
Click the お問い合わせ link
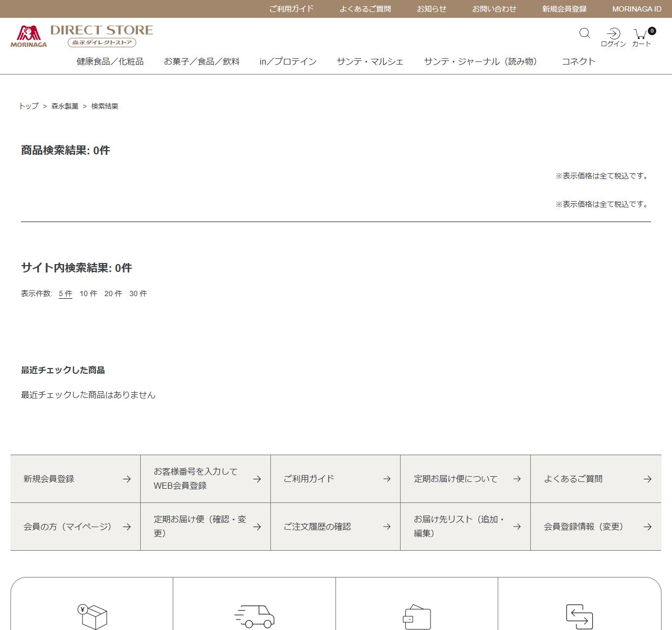(x=494, y=9)
